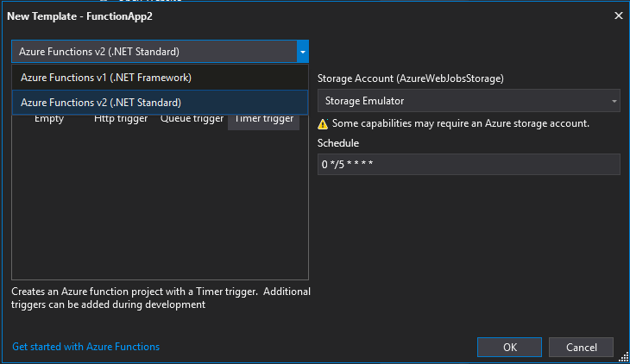Choose the Queue trigger template
This screenshot has height=364, width=630.
tap(192, 119)
